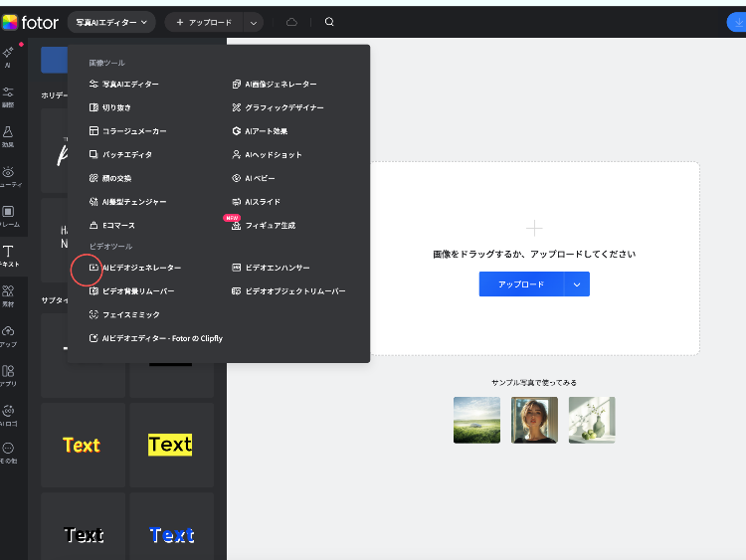Open ビデオエンハンサー from video tools
This screenshot has height=560, width=746.
[x=277, y=268]
